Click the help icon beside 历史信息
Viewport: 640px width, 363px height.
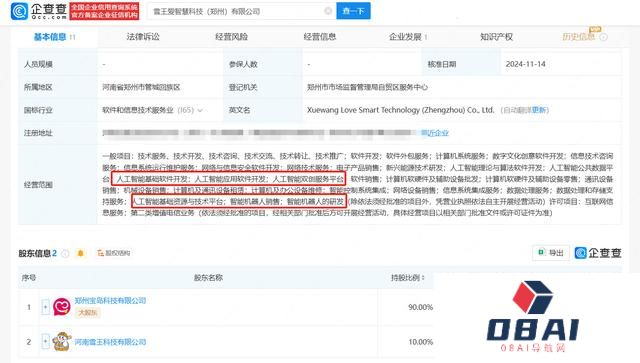point(603,37)
